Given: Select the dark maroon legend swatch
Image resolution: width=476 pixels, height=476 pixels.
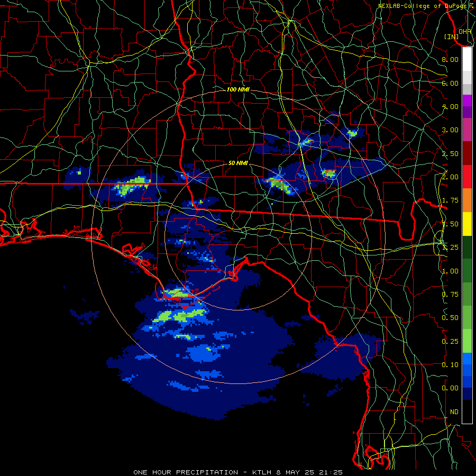Looking at the screenshot, I should tap(467, 153).
